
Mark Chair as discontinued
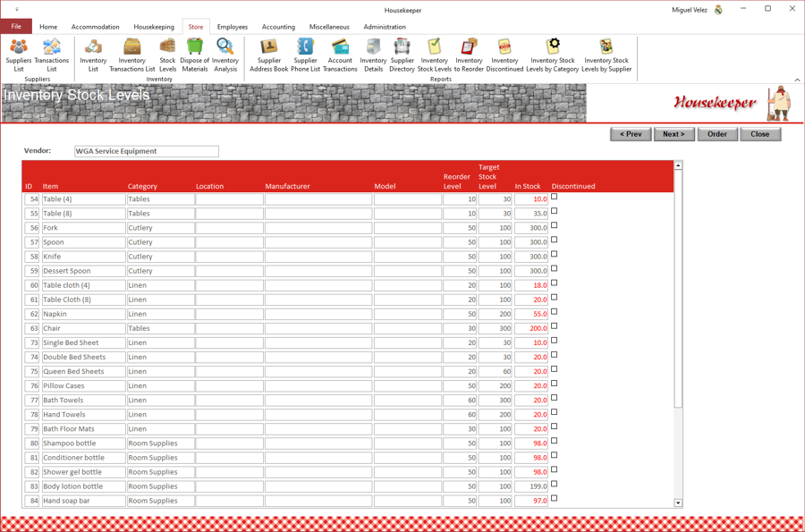[554, 325]
